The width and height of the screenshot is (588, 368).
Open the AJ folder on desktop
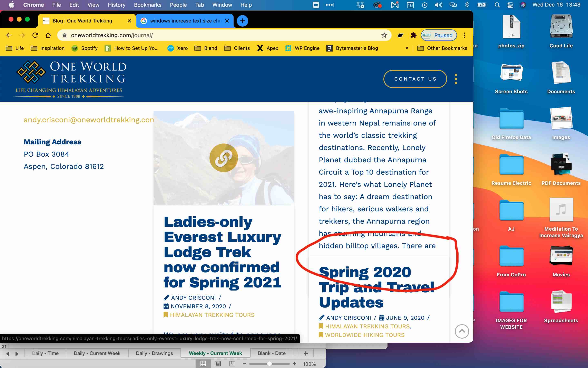pyautogui.click(x=511, y=215)
